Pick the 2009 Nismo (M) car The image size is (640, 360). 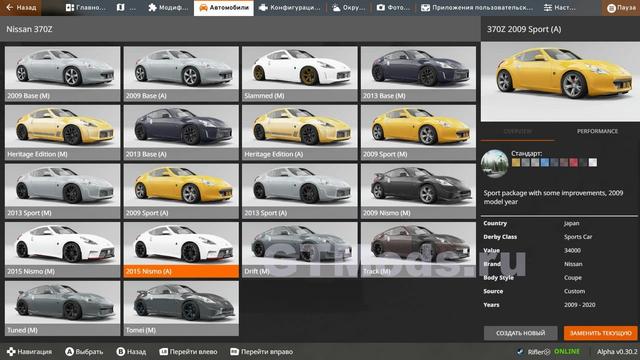(418, 191)
